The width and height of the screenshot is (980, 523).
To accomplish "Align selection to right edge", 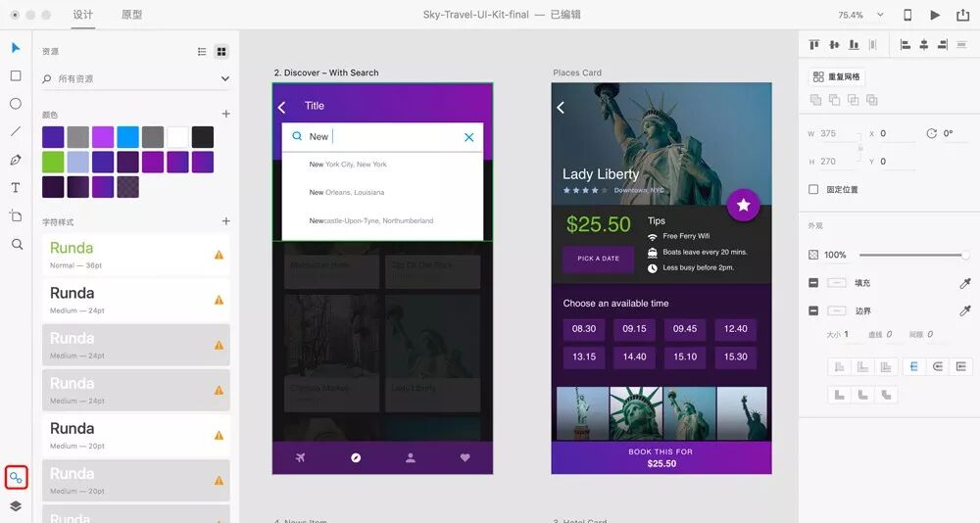I will pyautogui.click(x=943, y=44).
